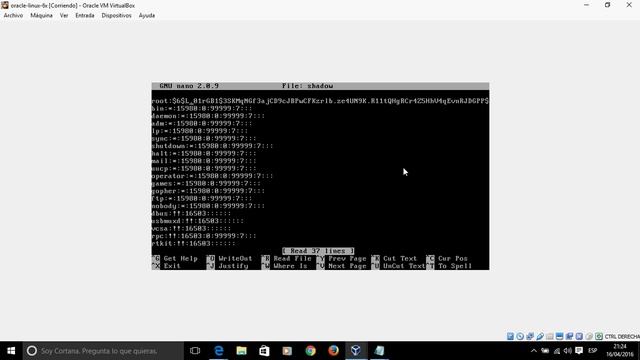Click the Cortana search box

coord(103,351)
